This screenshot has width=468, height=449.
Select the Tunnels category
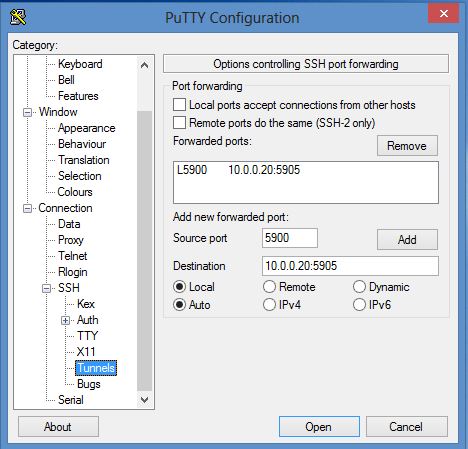click(96, 368)
